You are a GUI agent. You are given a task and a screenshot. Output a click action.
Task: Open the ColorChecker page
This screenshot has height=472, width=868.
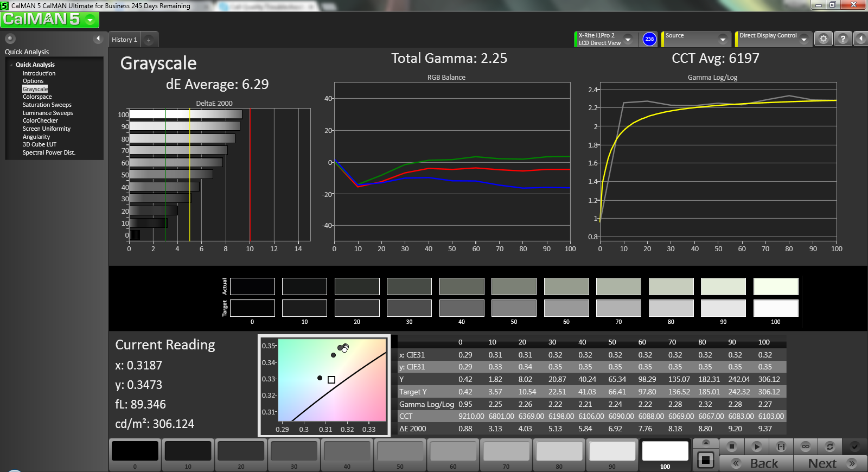(x=40, y=120)
